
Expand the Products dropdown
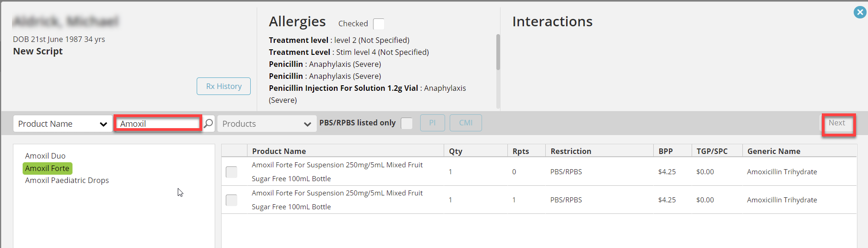[266, 124]
